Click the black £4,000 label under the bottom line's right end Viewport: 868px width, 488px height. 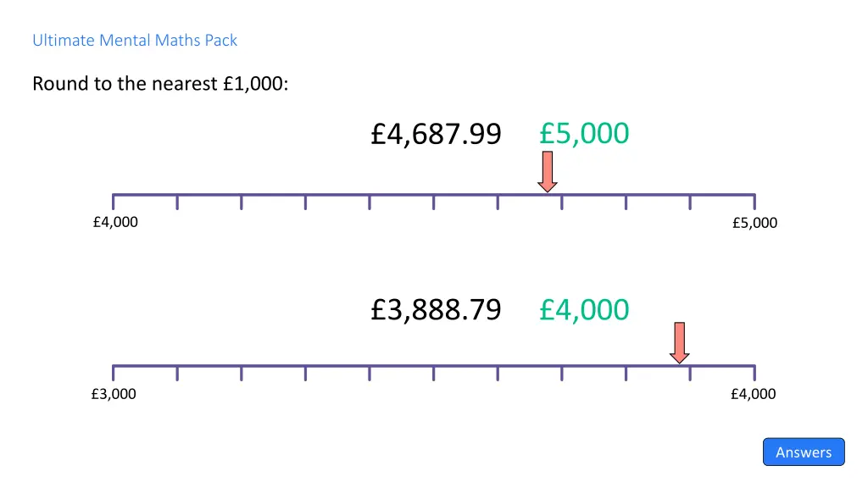pyautogui.click(x=753, y=394)
